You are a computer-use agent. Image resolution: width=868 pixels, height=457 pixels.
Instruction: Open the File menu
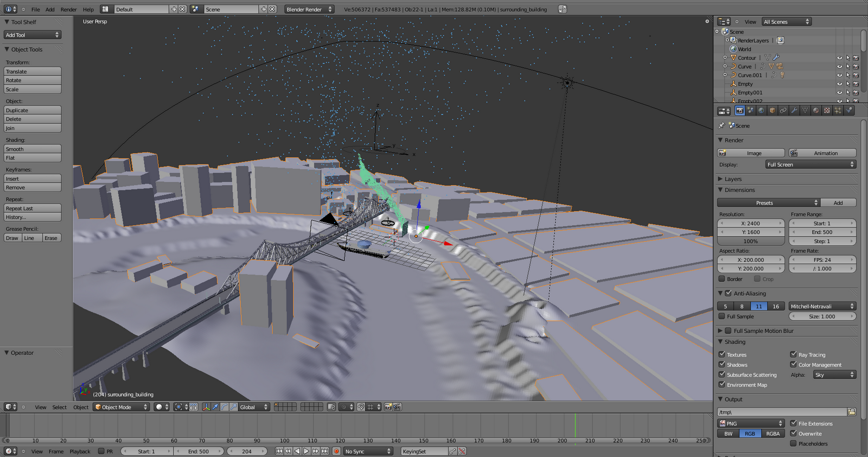point(35,9)
